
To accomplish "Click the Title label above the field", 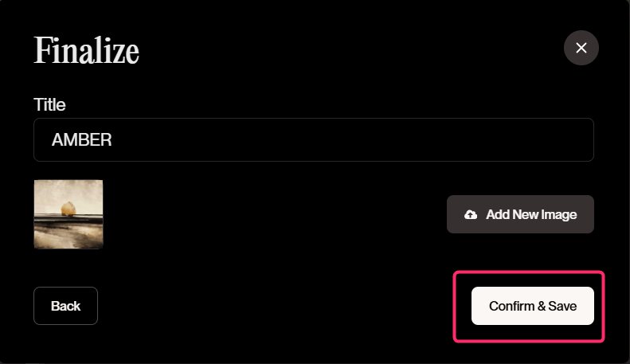I will click(49, 105).
